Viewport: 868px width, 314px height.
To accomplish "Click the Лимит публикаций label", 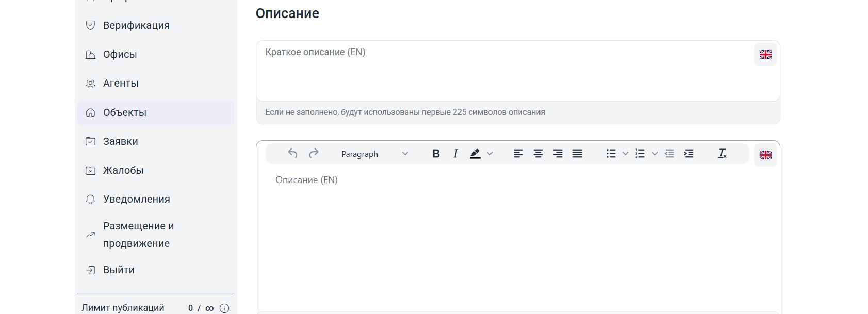I will pyautogui.click(x=123, y=308).
